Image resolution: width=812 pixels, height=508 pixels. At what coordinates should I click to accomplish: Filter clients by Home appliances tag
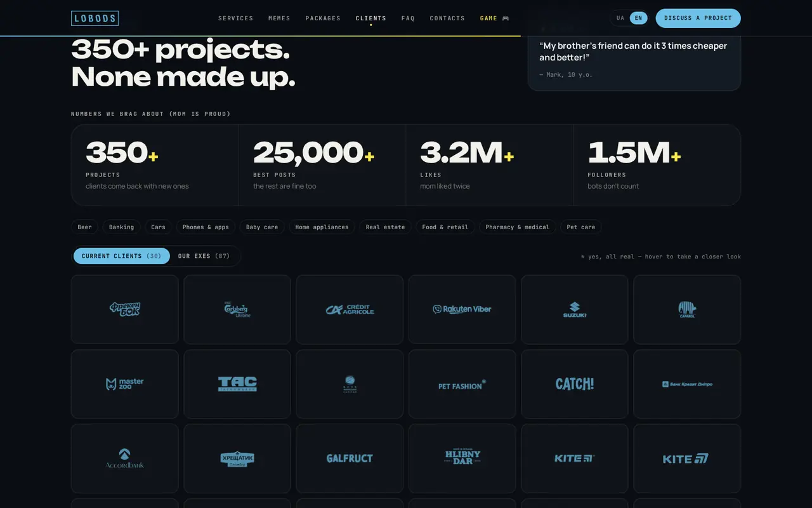tap(322, 227)
